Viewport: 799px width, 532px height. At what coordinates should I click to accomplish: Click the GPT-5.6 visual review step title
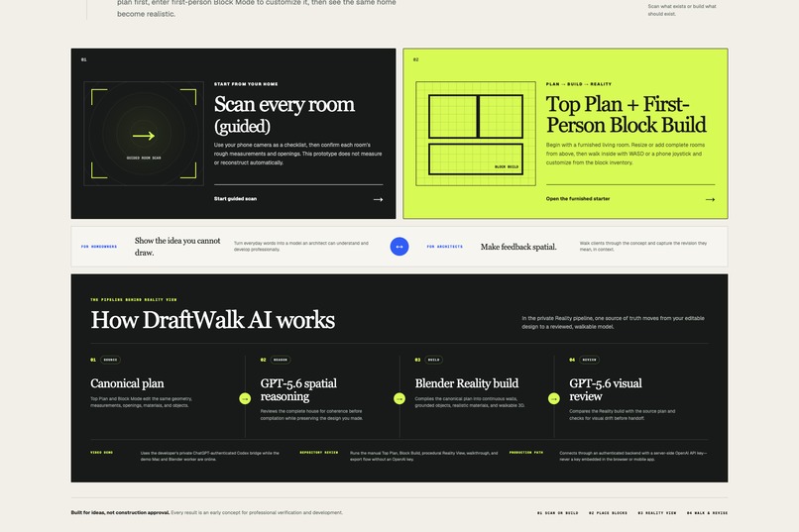[x=606, y=389]
